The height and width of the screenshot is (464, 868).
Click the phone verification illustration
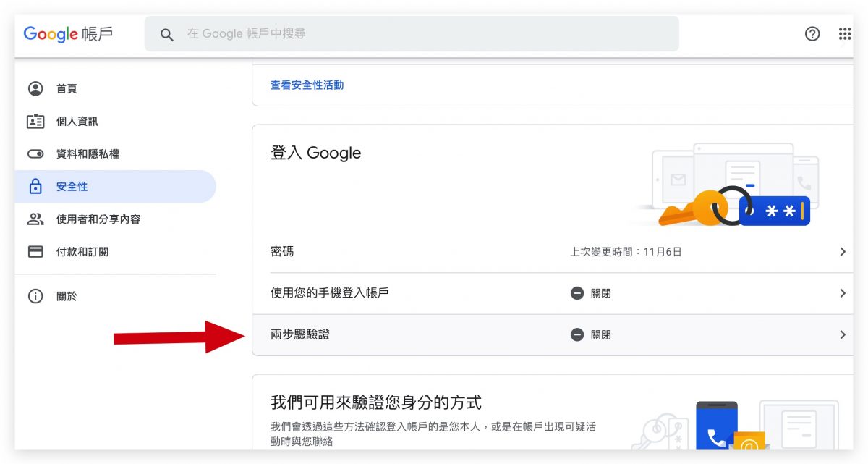coord(734,425)
